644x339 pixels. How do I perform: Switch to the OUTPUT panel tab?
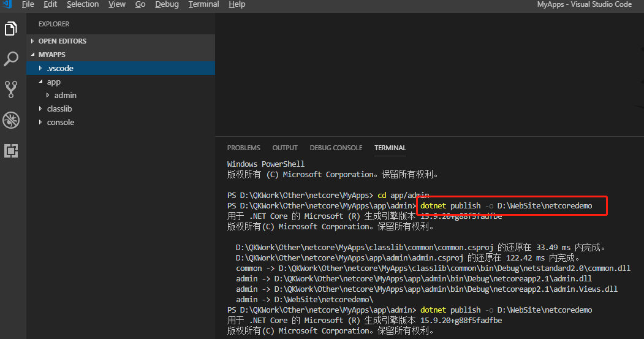pos(285,148)
